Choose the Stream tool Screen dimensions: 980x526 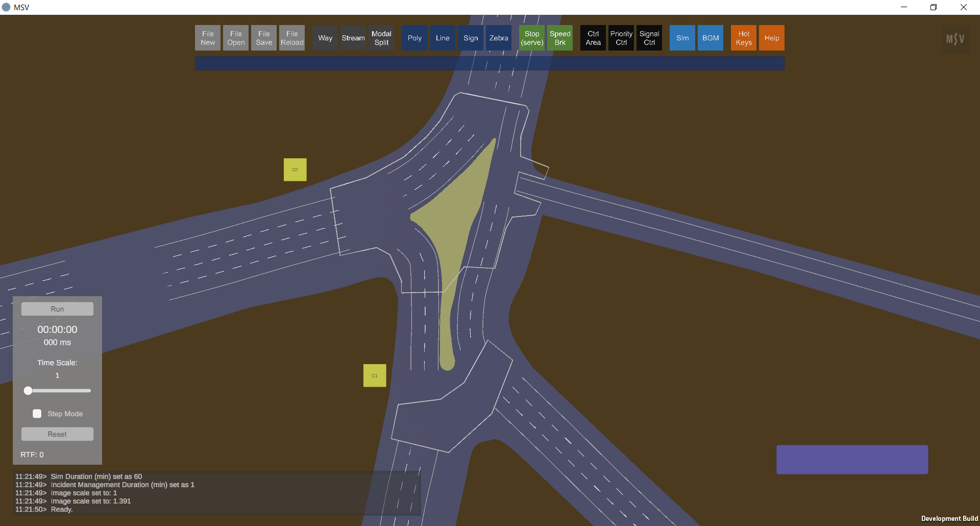pos(353,38)
